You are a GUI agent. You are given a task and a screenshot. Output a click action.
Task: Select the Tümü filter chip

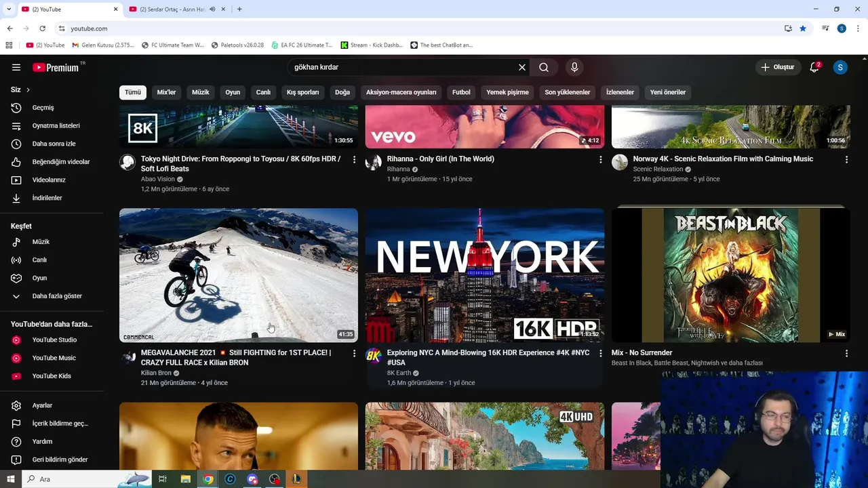click(133, 92)
